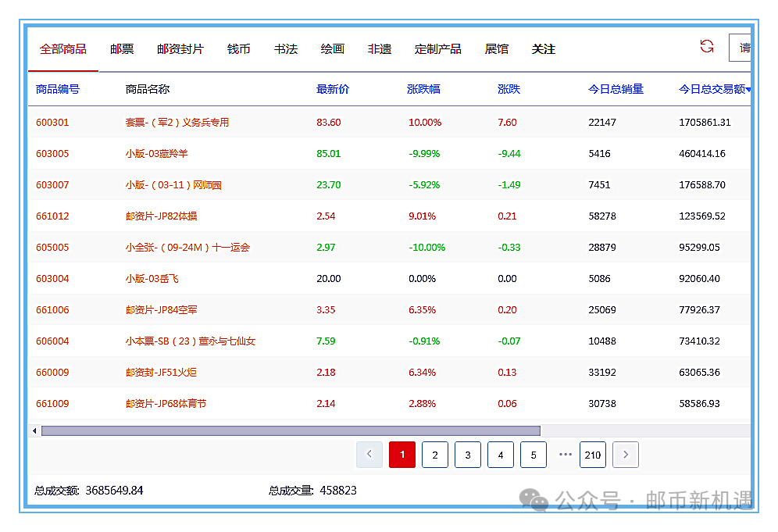Open product code 603007

(x=52, y=185)
